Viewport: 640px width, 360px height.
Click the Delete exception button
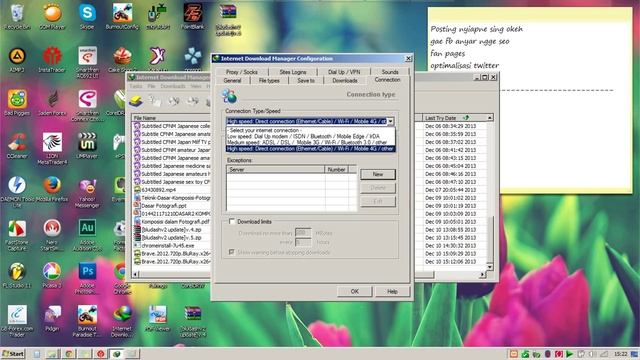pos(378,188)
